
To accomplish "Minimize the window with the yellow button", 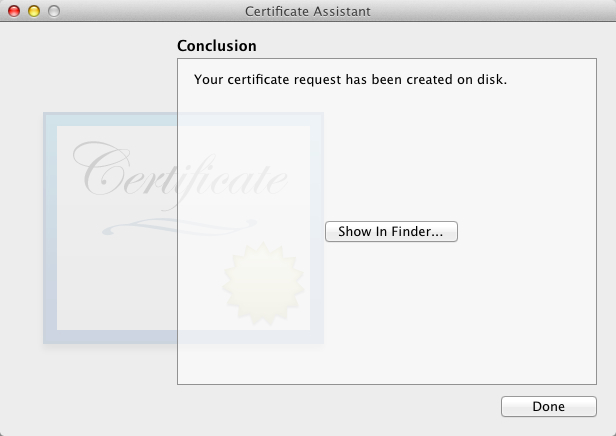I will point(34,11).
